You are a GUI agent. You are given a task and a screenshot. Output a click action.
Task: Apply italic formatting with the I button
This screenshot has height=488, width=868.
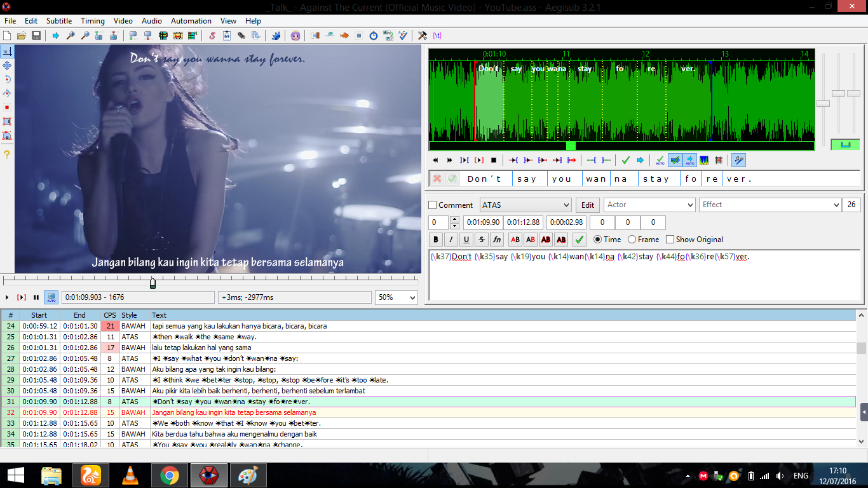[451, 240]
